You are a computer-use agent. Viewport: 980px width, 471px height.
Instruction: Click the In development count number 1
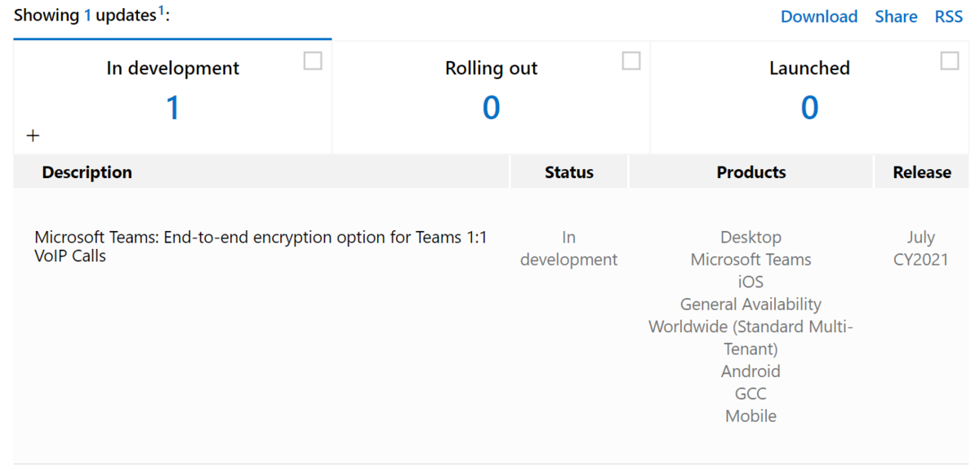[172, 108]
